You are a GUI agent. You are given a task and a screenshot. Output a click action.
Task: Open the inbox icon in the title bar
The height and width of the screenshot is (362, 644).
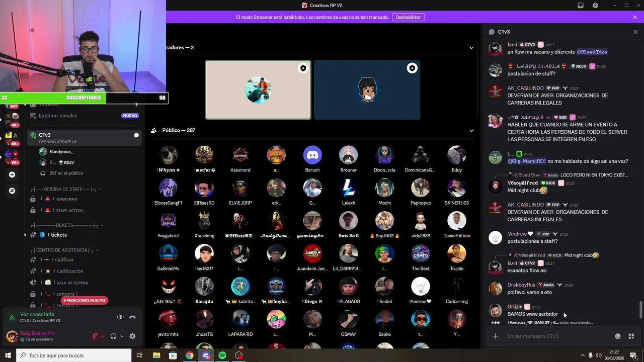tap(581, 6)
